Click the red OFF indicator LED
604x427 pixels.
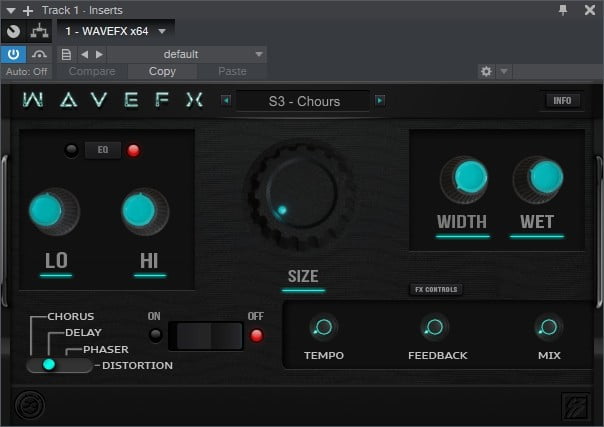[x=257, y=335]
